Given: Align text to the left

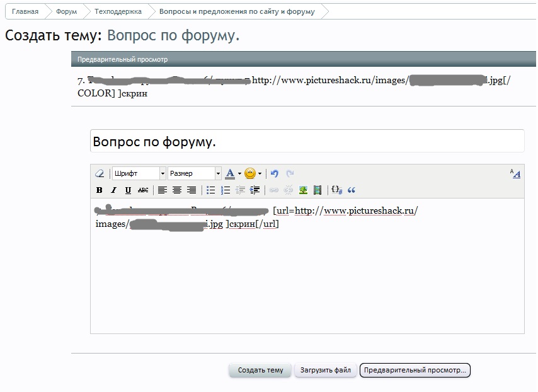Looking at the screenshot, I should [x=163, y=190].
